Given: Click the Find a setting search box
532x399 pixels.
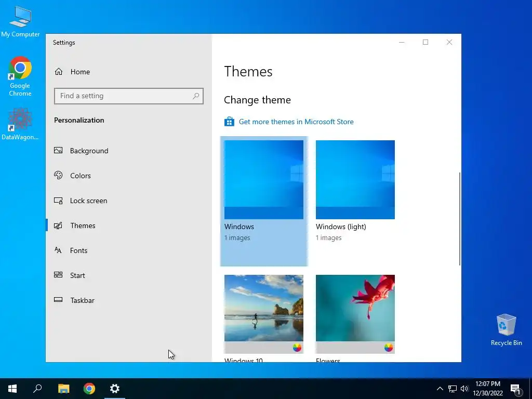Looking at the screenshot, I should pyautogui.click(x=129, y=96).
